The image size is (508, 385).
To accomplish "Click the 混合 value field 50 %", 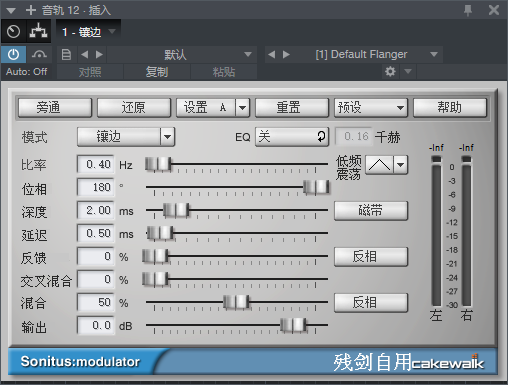I will 96,302.
